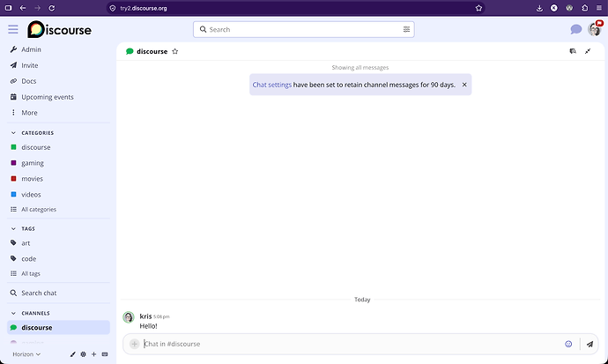Open the user avatar menu
Image resolution: width=608 pixels, height=364 pixels.
pos(594,29)
